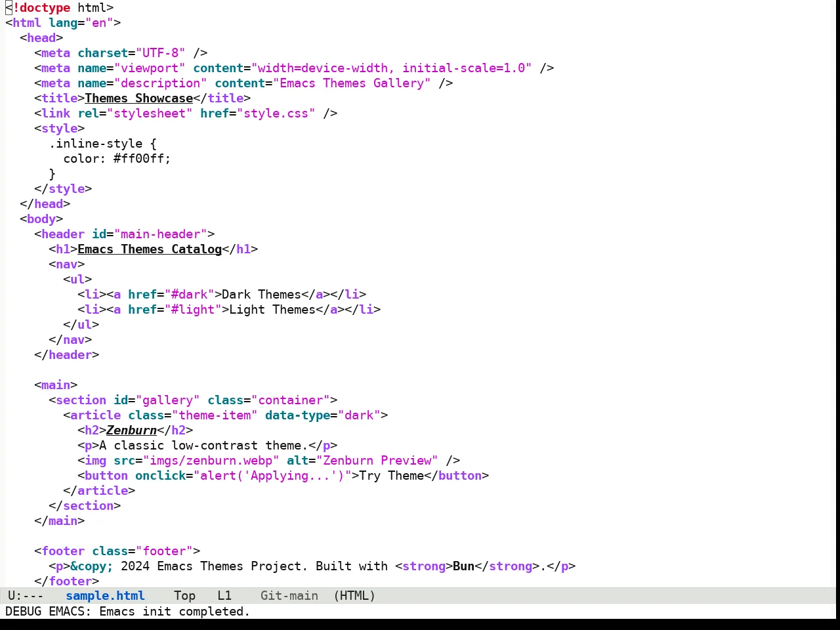Click the opening <nav> tag
This screenshot has height=630, width=840.
[x=66, y=264]
